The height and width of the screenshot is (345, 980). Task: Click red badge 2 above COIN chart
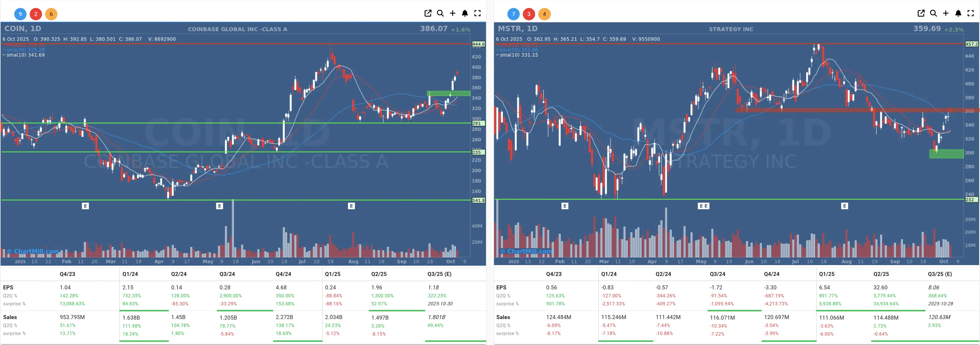(x=36, y=14)
